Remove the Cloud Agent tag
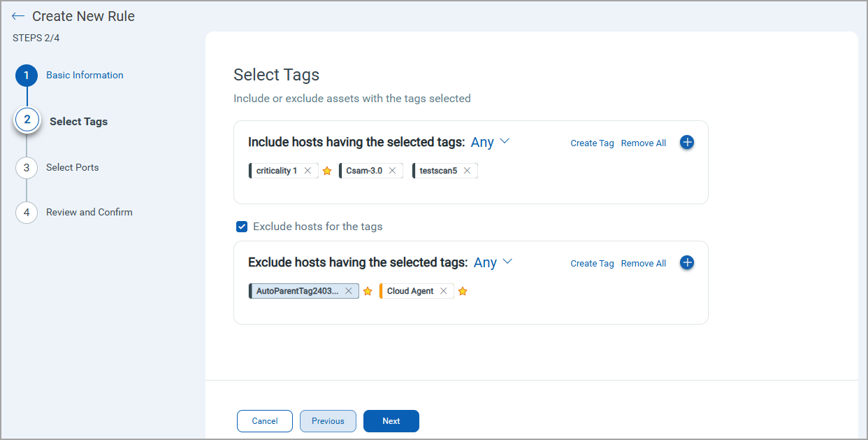Screen dimensions: 868x440 (443, 291)
